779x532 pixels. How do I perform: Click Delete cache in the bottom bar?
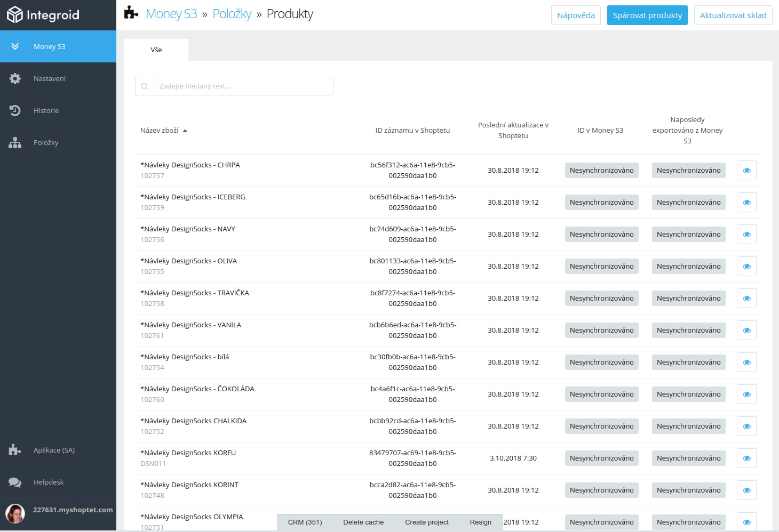click(x=363, y=522)
